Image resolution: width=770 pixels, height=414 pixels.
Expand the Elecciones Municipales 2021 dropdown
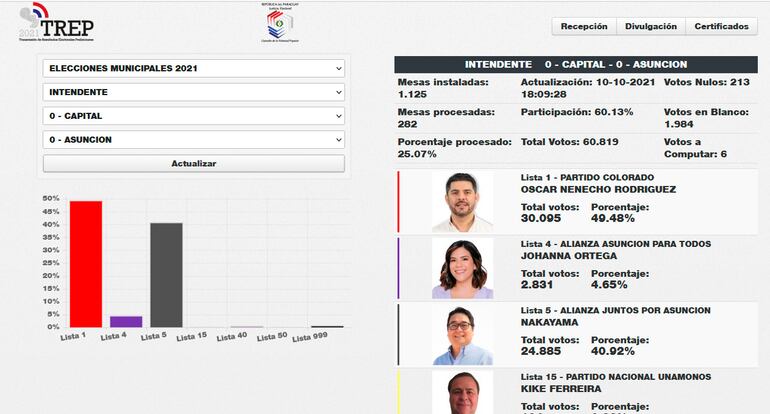[193, 68]
